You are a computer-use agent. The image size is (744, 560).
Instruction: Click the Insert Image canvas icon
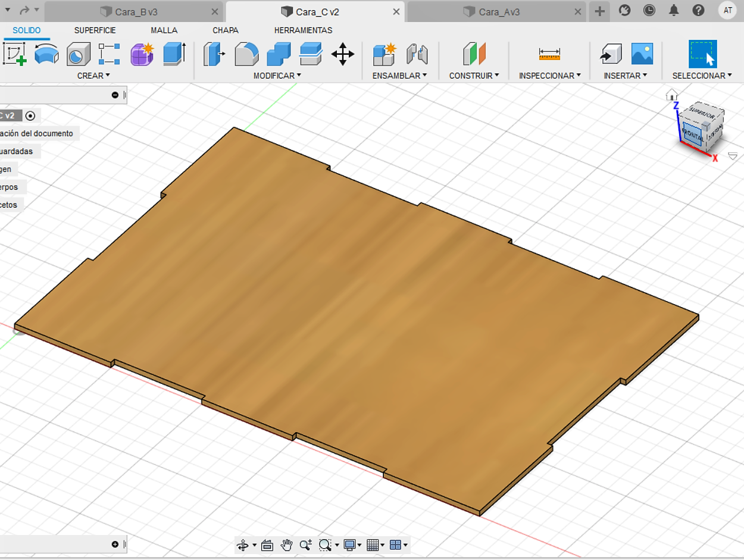point(642,54)
